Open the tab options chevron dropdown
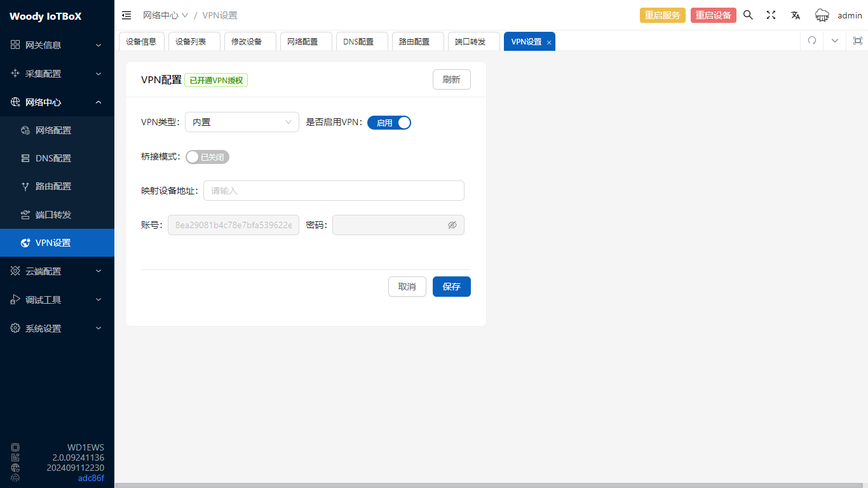The height and width of the screenshot is (488, 868). point(834,41)
